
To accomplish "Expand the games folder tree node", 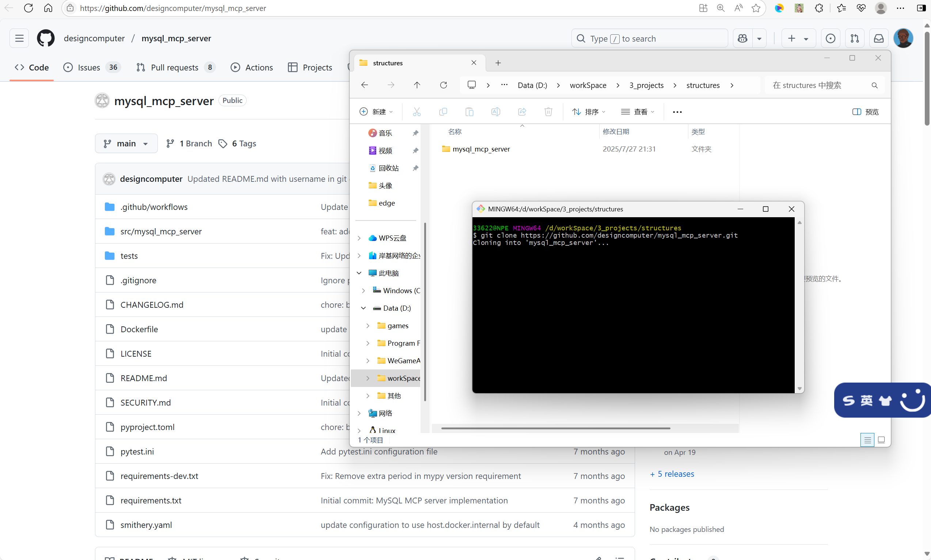I will tap(368, 326).
